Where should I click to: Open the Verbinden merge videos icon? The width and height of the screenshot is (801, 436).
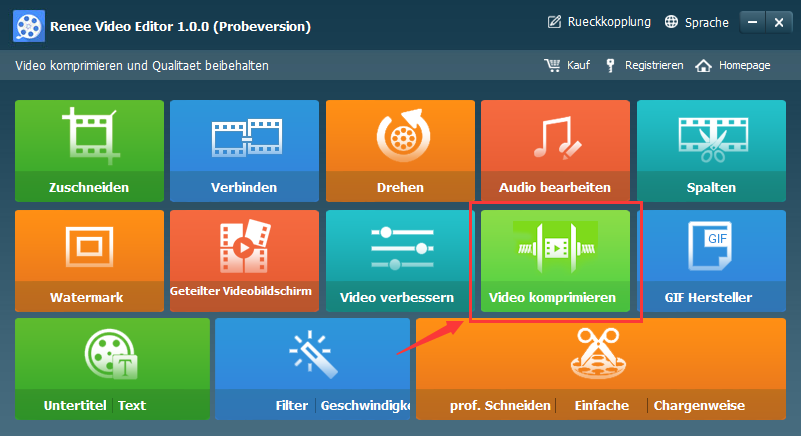247,137
